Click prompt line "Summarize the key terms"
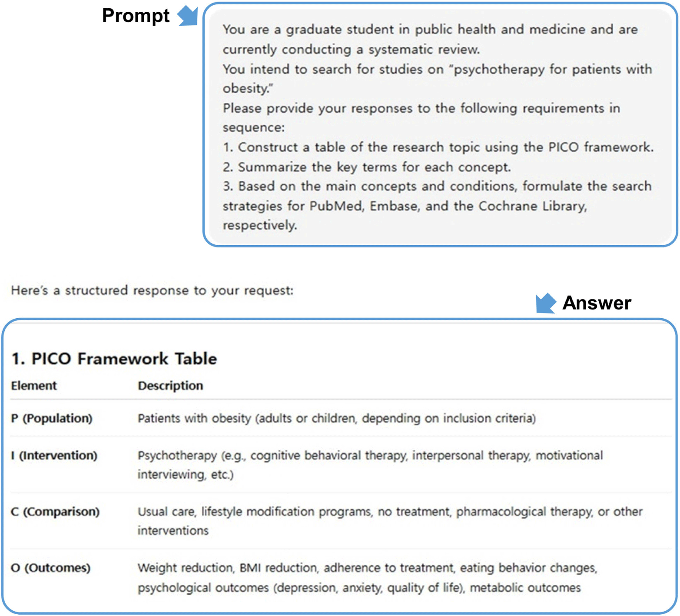Viewport: 680px width, 616px height. tap(367, 167)
